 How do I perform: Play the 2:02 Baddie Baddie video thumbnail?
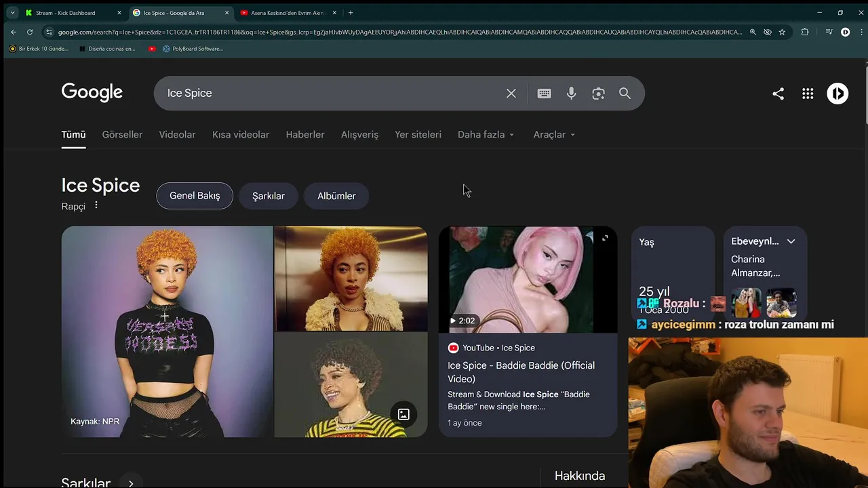(x=528, y=279)
